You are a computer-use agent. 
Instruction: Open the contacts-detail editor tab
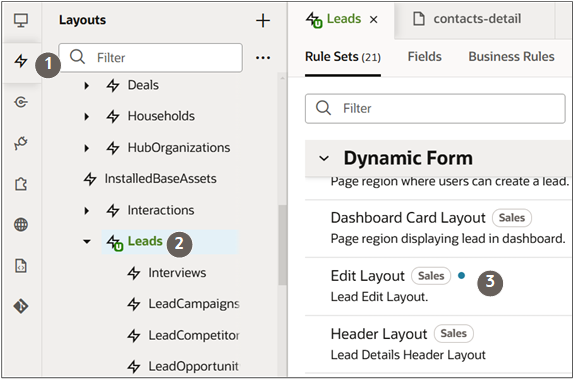[x=467, y=19]
